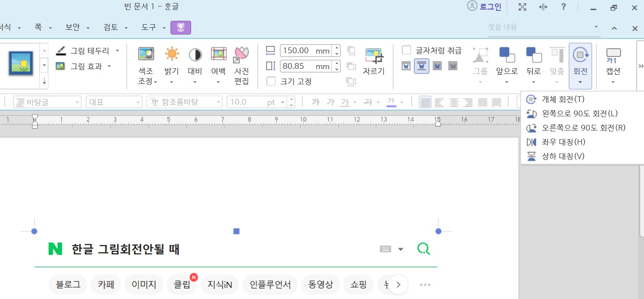
Task: Click the font size field 10.0 pt
Action: [253, 102]
